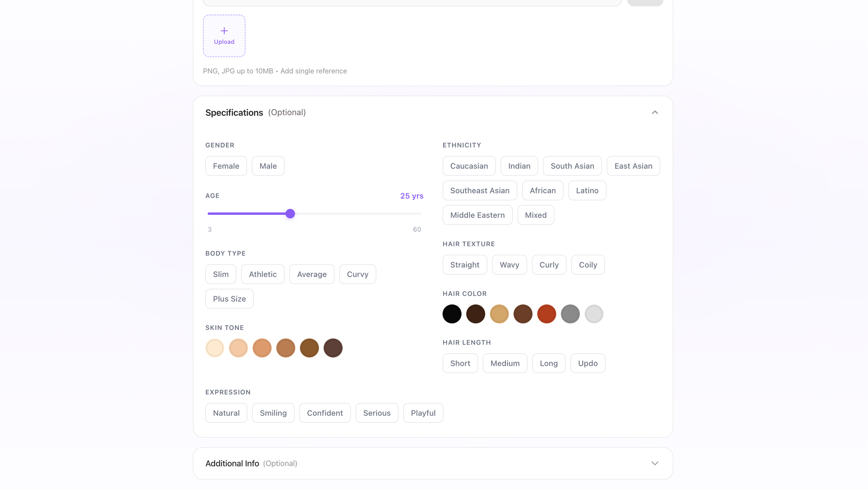Click the plus Upload image box
The width and height of the screenshot is (868, 490).
coord(224,36)
